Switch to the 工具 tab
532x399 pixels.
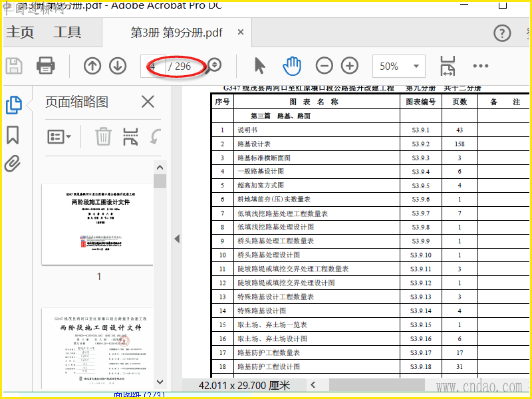tap(67, 32)
